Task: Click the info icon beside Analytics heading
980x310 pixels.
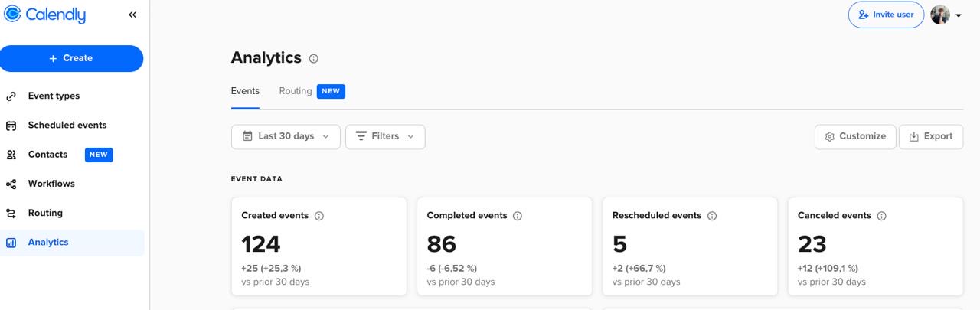Action: (x=314, y=58)
